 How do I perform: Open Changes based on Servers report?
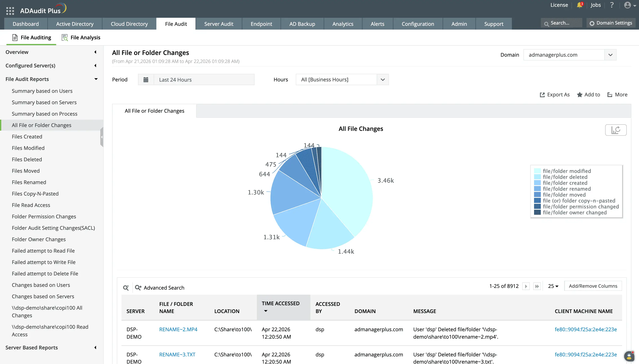coord(43,297)
